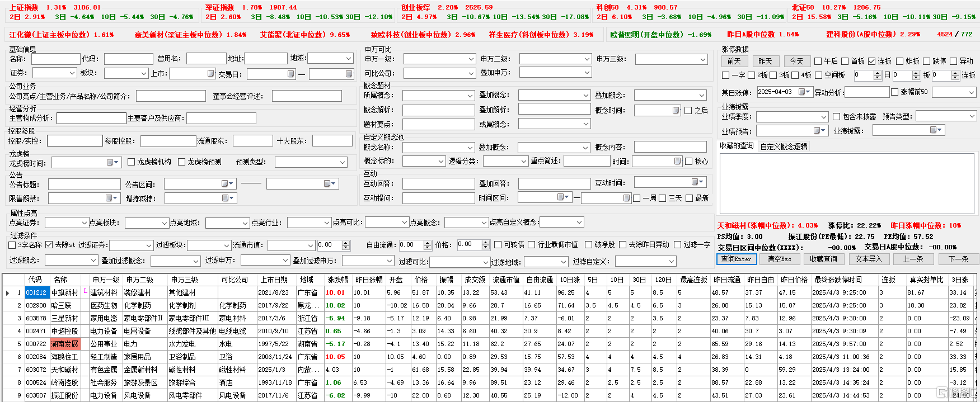The width and height of the screenshot is (980, 402).
Task: Open calendar picker for 时间区间 end
Action: click(x=626, y=198)
